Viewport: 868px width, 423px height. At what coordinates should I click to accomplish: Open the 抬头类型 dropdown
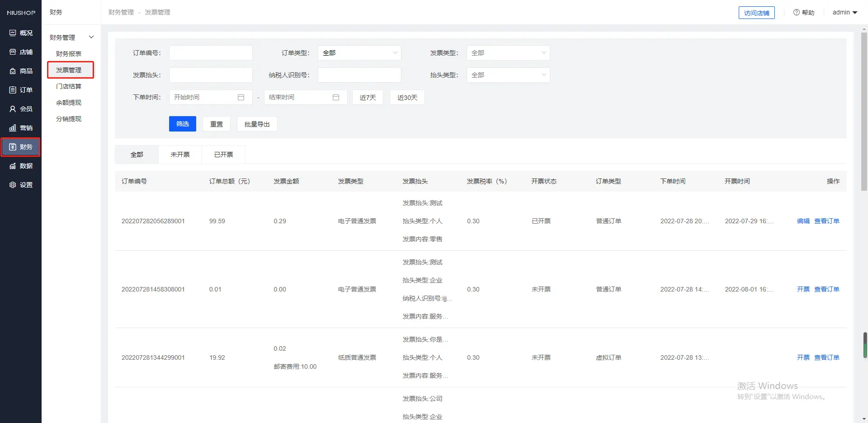(508, 75)
